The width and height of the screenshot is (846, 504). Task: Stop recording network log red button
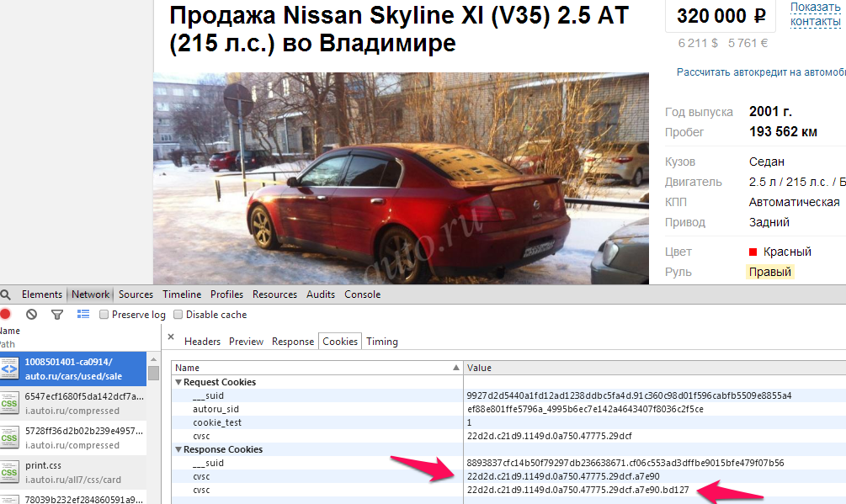5,314
